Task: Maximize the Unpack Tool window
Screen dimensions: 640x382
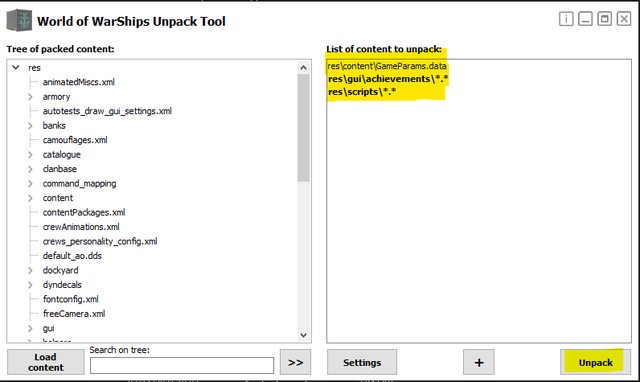Action: [x=604, y=19]
